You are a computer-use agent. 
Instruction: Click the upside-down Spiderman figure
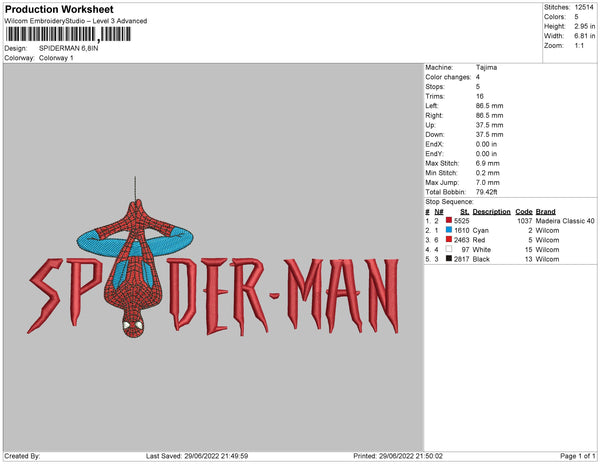pos(135,268)
